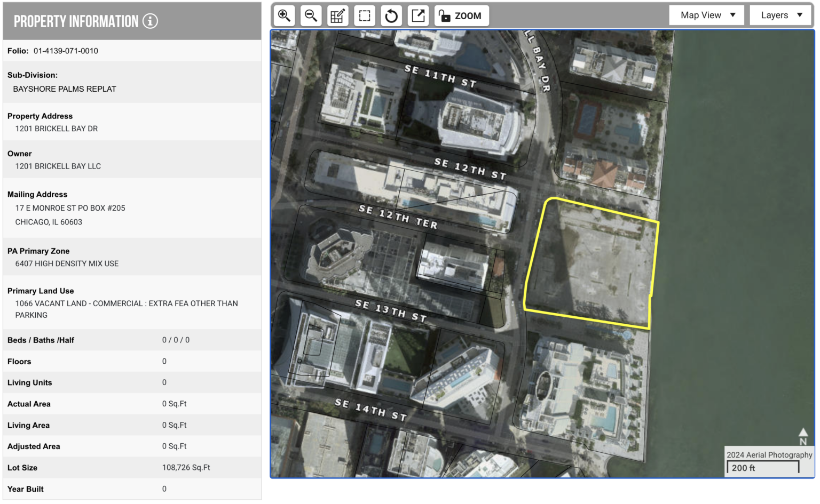Open map in new window icon
This screenshot has width=820, height=504.
(418, 16)
